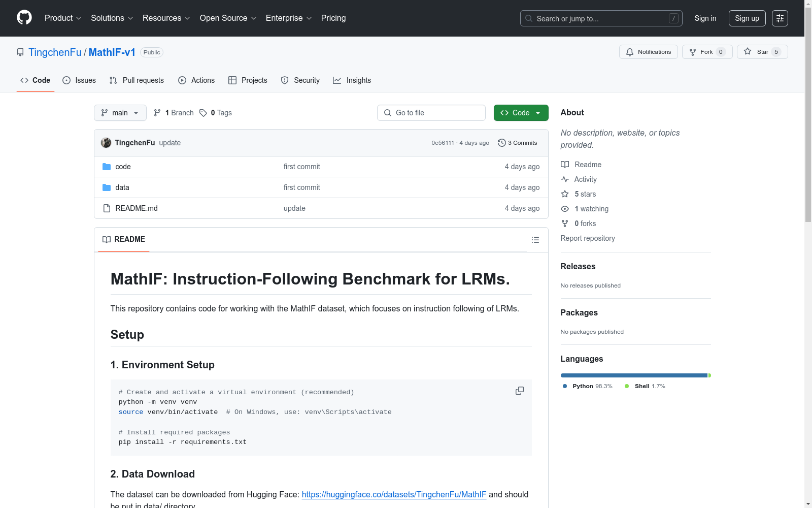Click the Python language bar segment
The image size is (812, 508).
pyautogui.click(x=634, y=375)
